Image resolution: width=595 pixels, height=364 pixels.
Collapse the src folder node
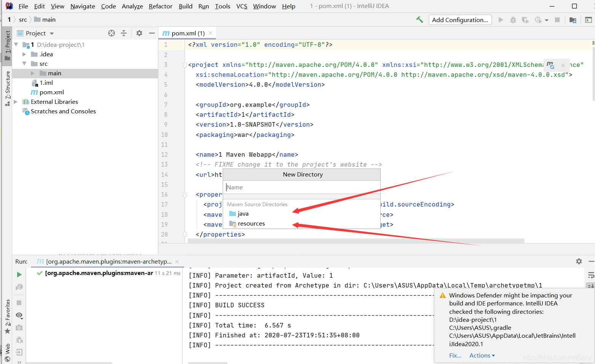point(24,64)
